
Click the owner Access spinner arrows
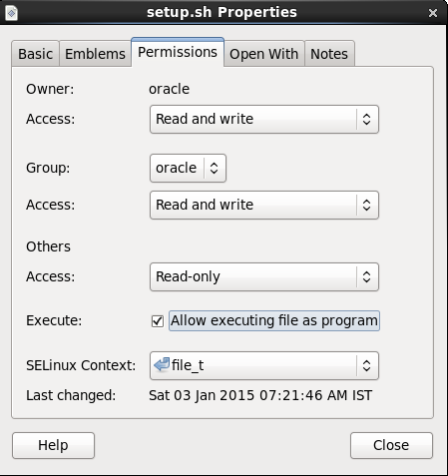366,119
